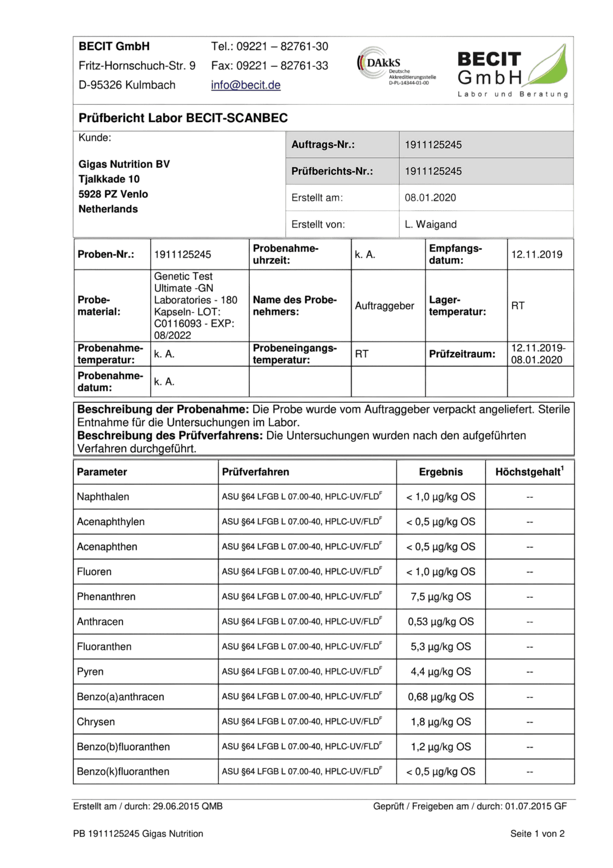Open the info@becit.de email link
Screen dimensions: 613x868
[x=246, y=85]
